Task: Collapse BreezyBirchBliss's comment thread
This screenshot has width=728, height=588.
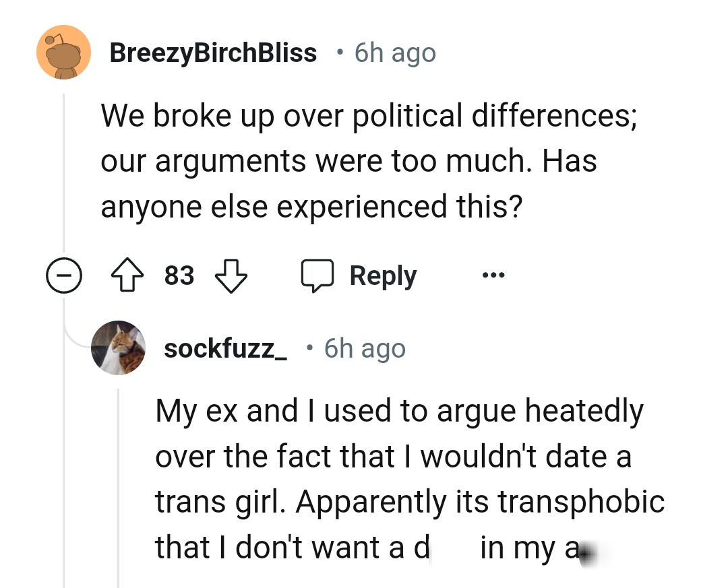Action: pyautogui.click(x=64, y=275)
